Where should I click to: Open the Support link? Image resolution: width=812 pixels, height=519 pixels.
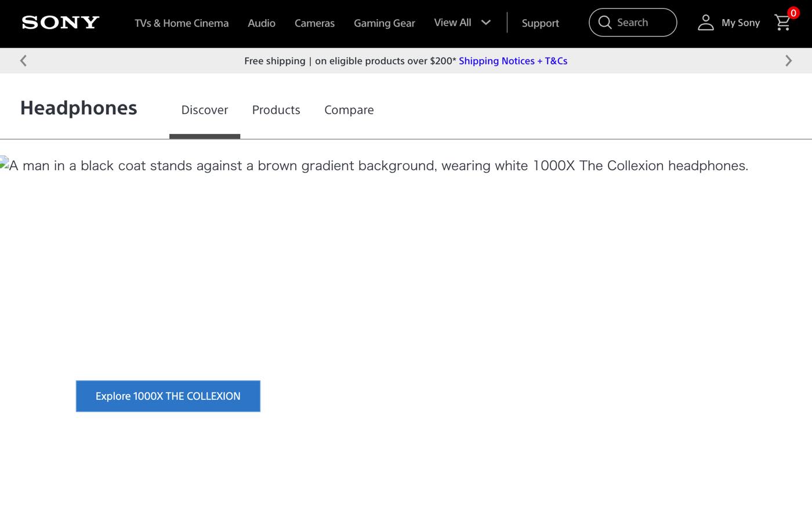(540, 23)
